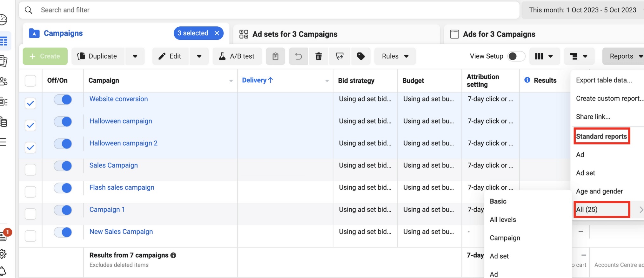Click the search magnifier icon
Image resolution: width=644 pixels, height=278 pixels.
click(29, 10)
